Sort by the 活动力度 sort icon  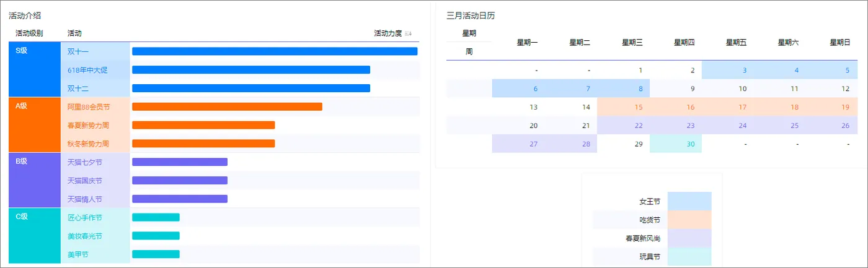pyautogui.click(x=409, y=33)
